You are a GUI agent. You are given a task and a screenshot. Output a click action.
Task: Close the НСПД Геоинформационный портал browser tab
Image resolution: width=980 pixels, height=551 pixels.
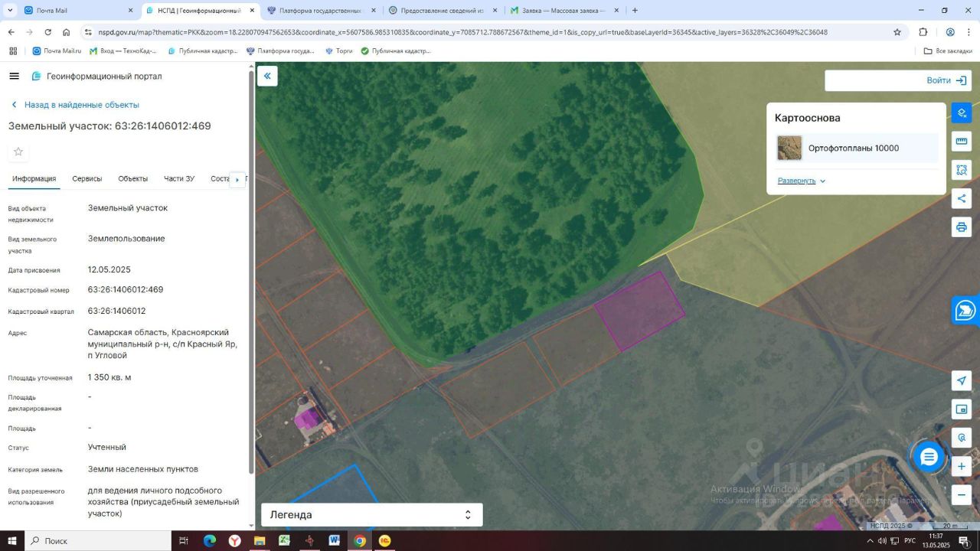pos(252,11)
